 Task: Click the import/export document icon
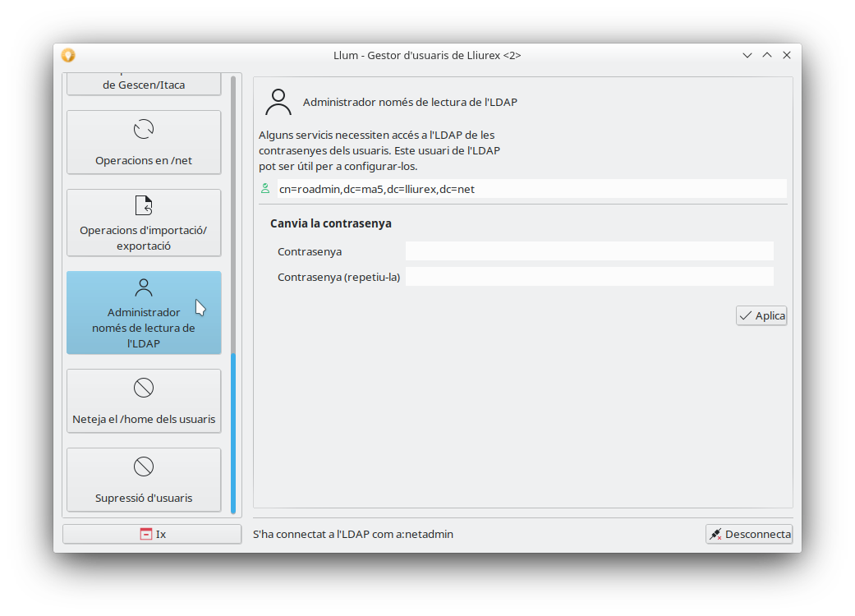click(x=144, y=205)
